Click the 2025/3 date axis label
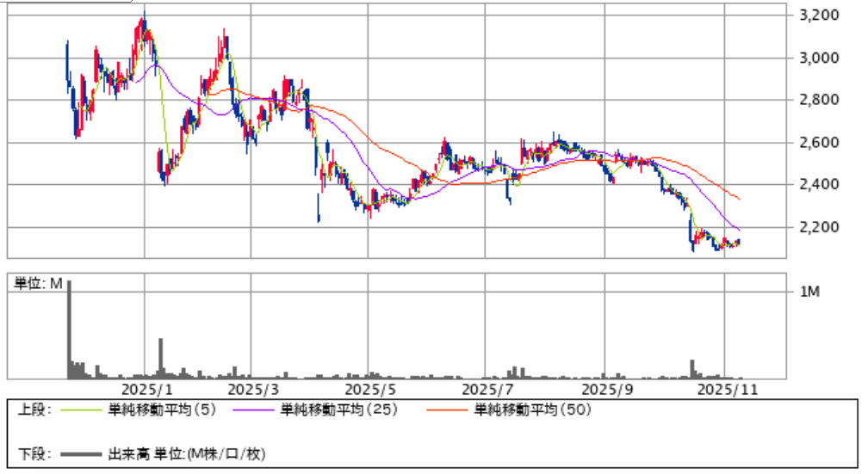 tap(251, 388)
